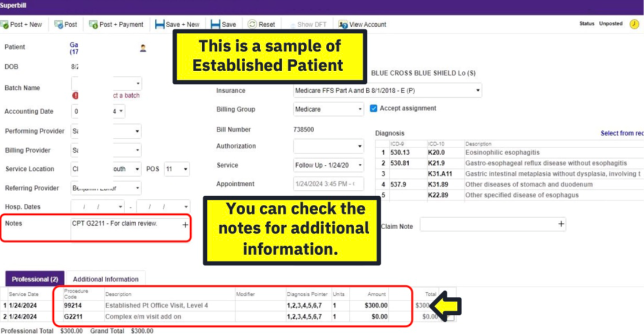Click the Diagnosis Pointer column header
Viewport: 644px width, 334px height.
click(x=307, y=294)
